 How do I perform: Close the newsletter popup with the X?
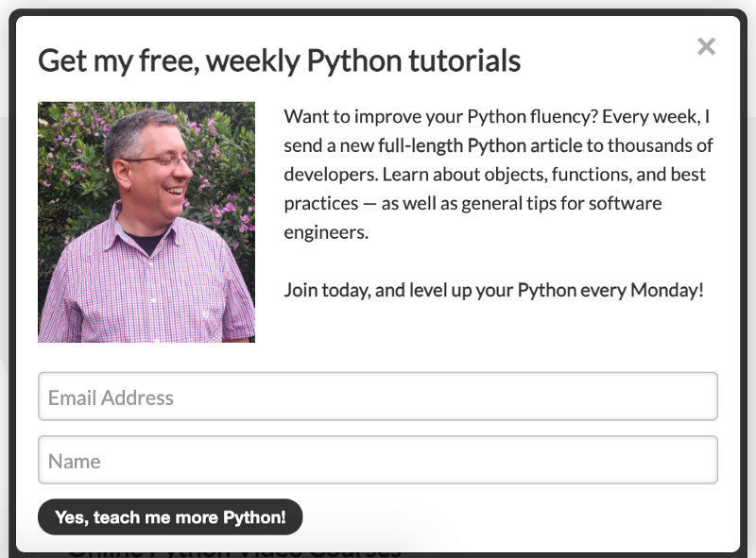click(706, 47)
